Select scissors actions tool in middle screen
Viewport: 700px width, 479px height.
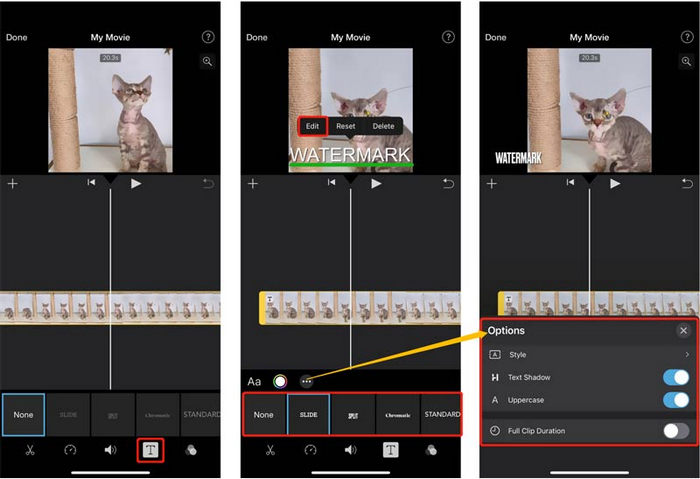pos(270,450)
